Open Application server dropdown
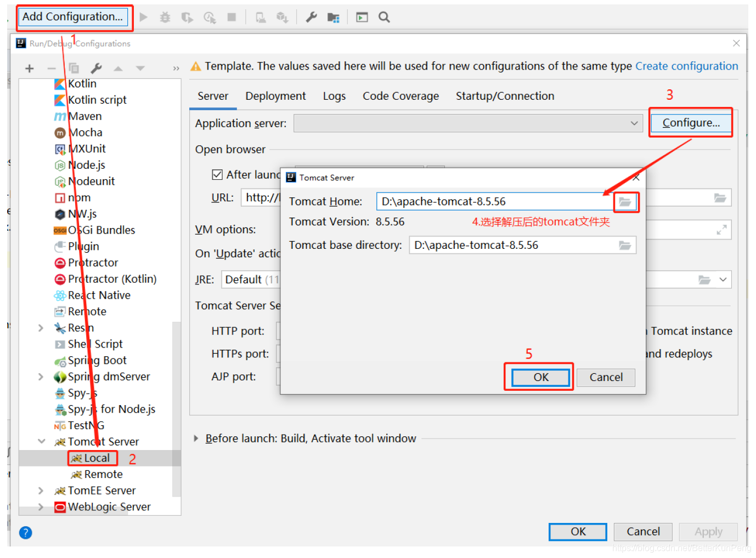756x558 pixels. (x=469, y=123)
